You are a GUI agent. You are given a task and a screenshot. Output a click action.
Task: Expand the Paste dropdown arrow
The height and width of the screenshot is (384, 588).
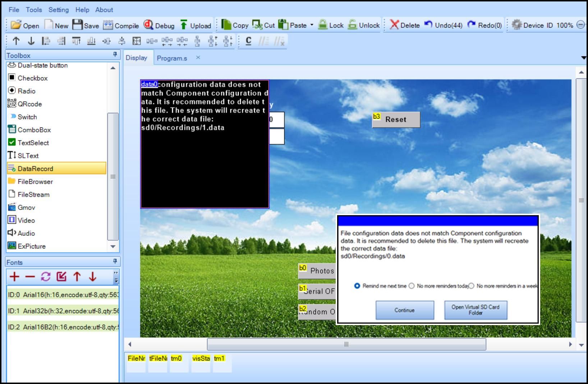(312, 25)
